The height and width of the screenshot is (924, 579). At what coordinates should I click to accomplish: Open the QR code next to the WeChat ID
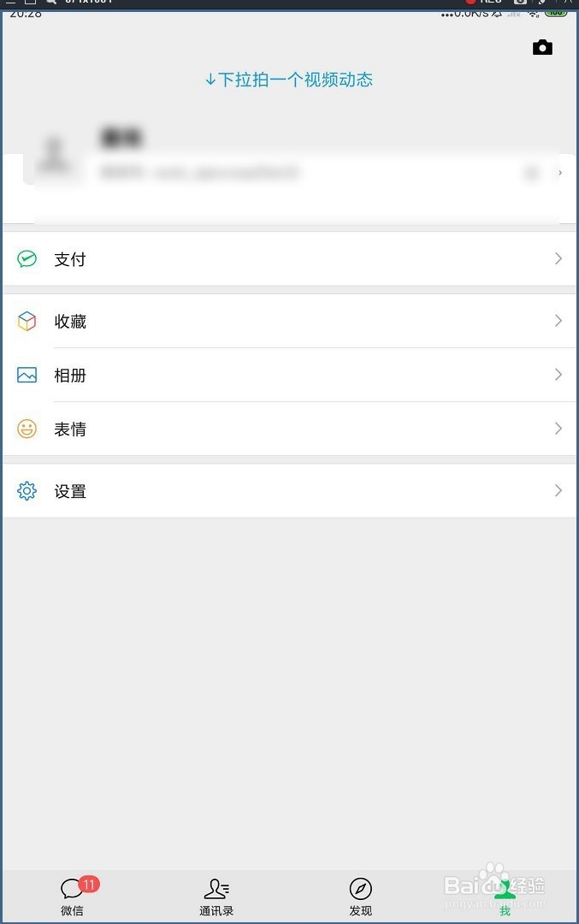(x=532, y=173)
